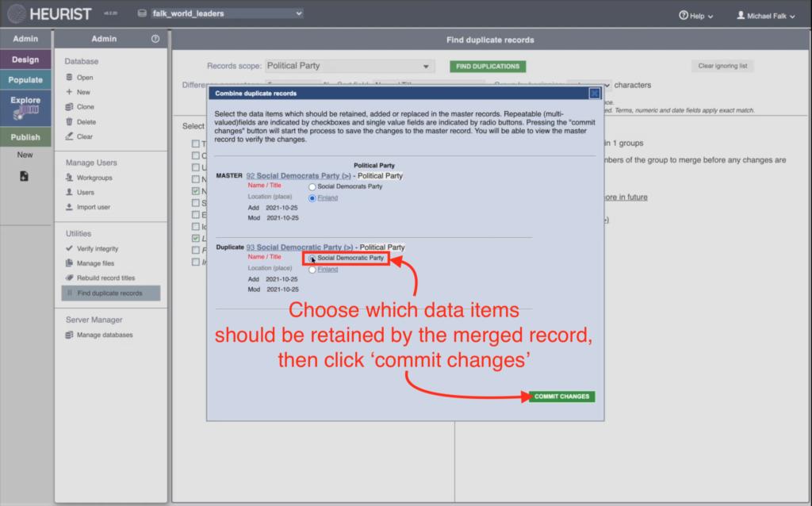The height and width of the screenshot is (506, 812).
Task: Click the New database plus icon
Action: pos(69,92)
